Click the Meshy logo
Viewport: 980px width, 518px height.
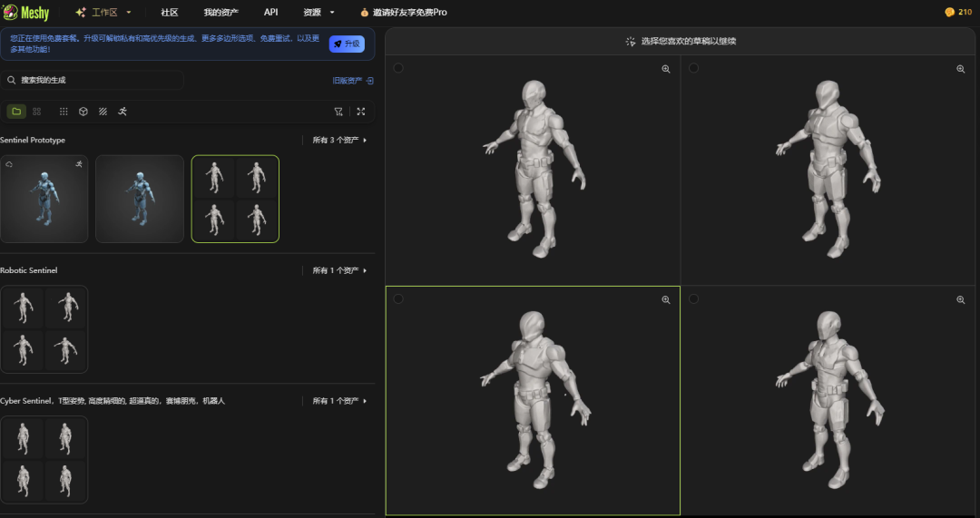point(26,12)
